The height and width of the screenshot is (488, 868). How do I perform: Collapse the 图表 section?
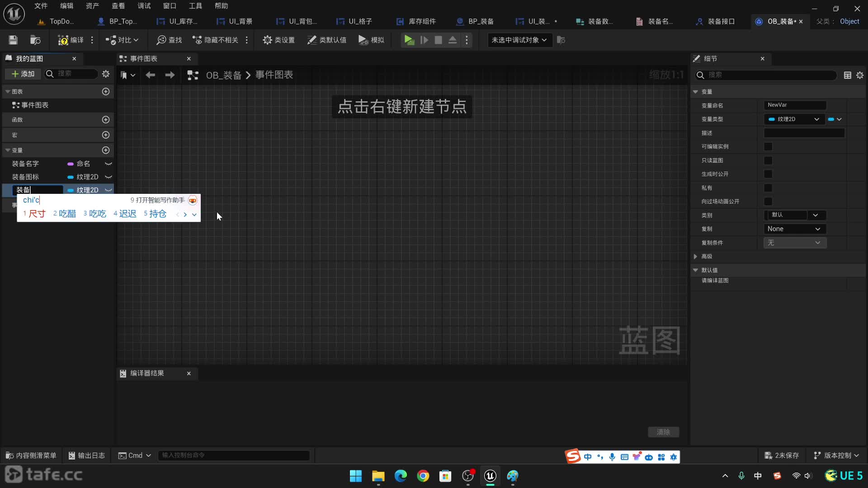(x=8, y=91)
